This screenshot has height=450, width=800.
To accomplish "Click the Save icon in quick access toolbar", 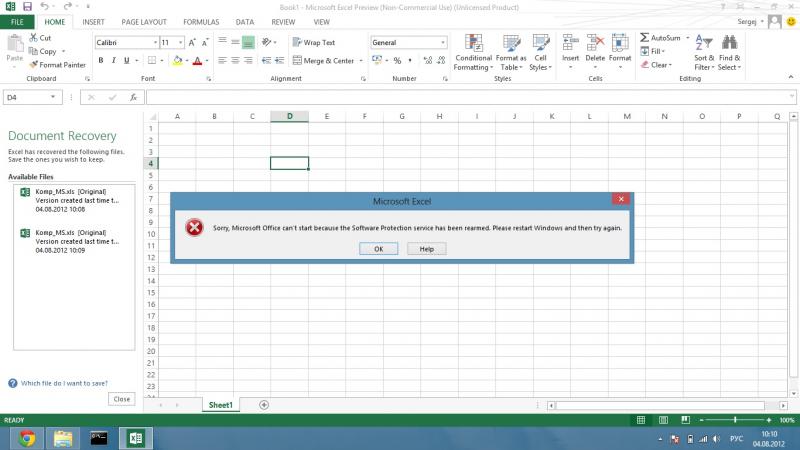I will pyautogui.click(x=27, y=7).
